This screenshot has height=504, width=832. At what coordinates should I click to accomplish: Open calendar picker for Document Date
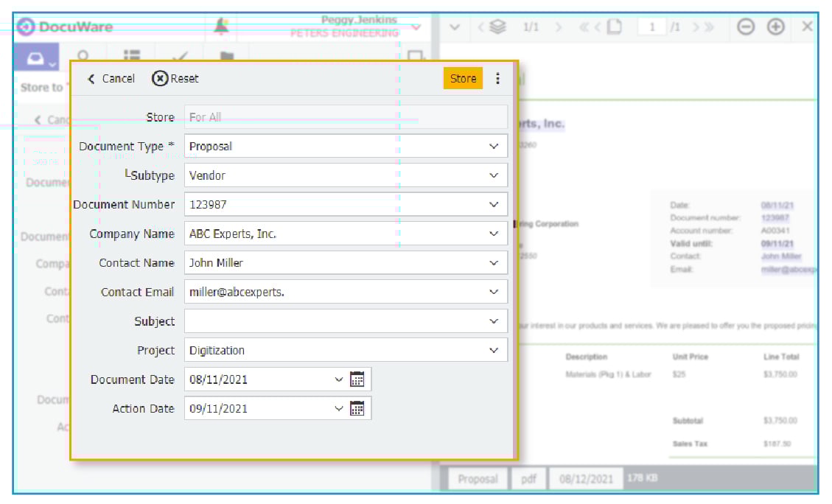[357, 379]
